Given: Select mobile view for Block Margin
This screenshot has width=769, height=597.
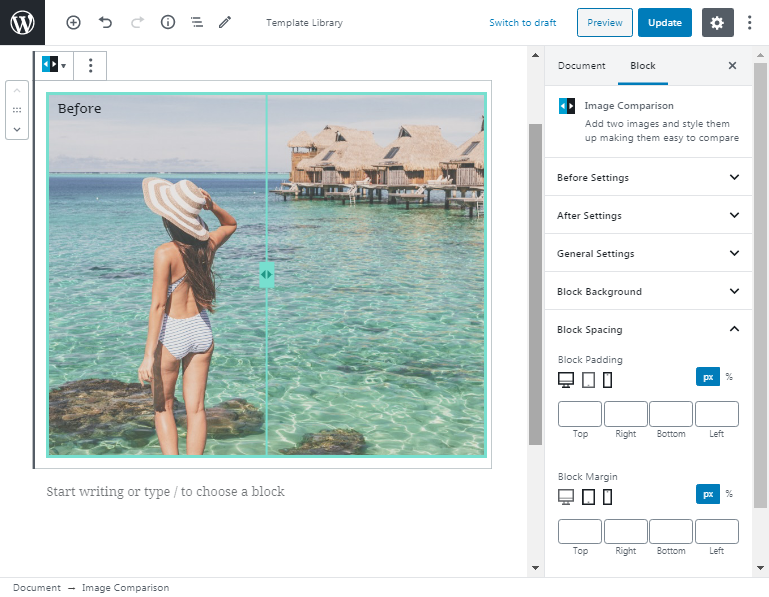Looking at the screenshot, I should (x=607, y=496).
